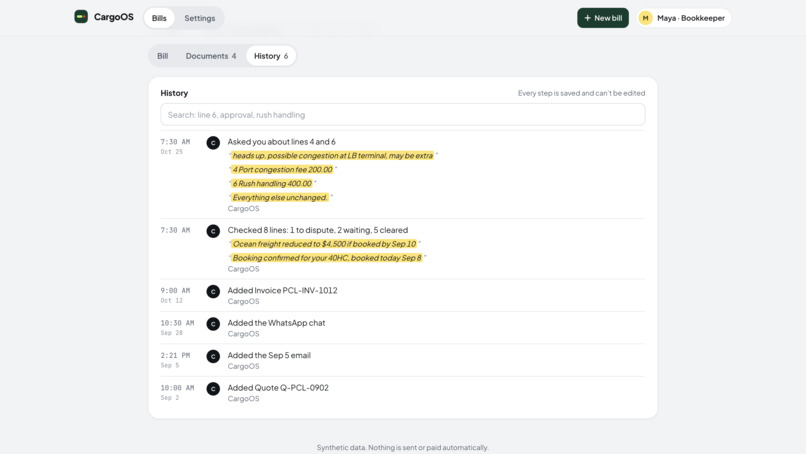Click the CargoOS logo icon
The width and height of the screenshot is (806, 454).
(81, 17)
